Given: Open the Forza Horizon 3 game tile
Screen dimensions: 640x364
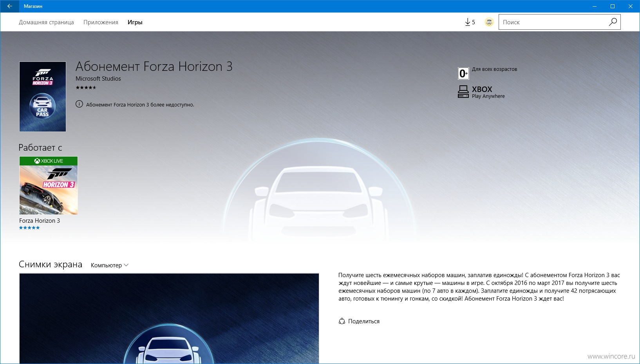Looking at the screenshot, I should tap(49, 186).
